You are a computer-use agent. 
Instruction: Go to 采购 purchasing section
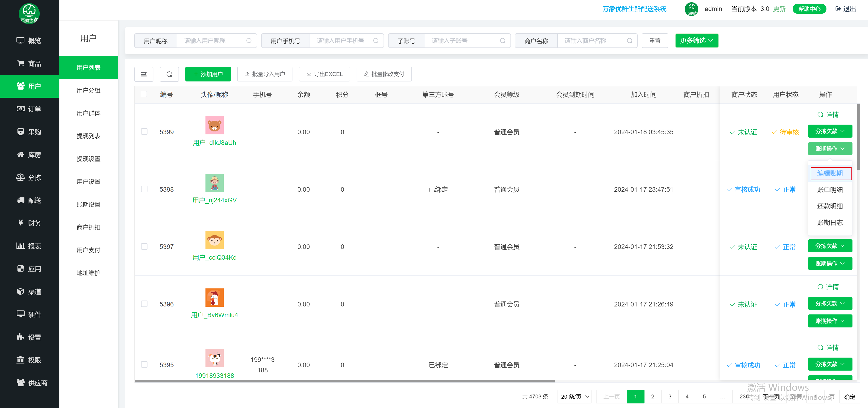[29, 131]
